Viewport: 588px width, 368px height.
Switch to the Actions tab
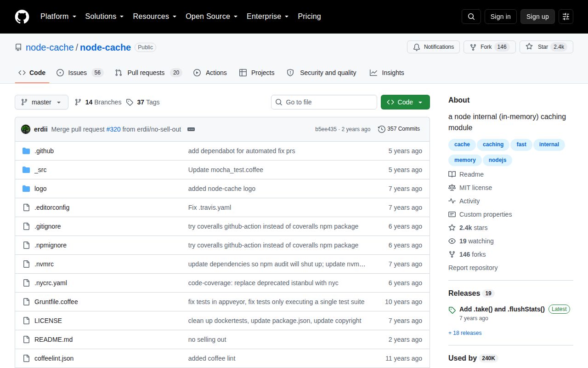coord(210,73)
